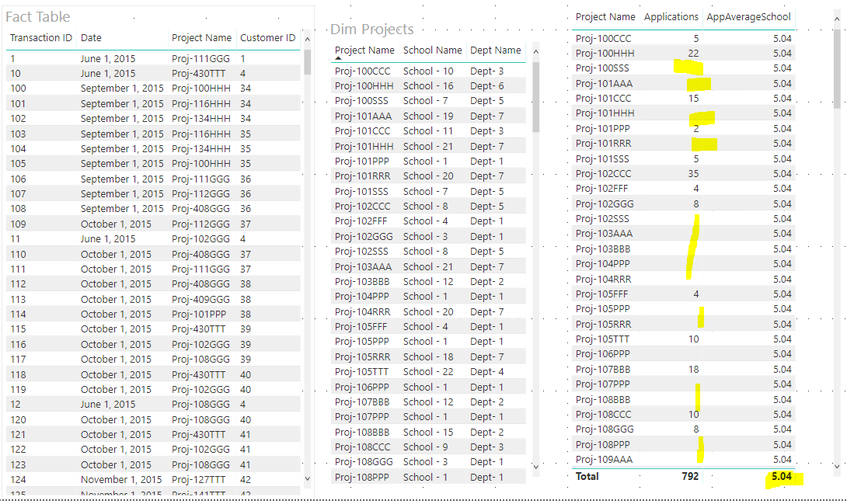Select Proj-101PPP in Transaction 114 row

(199, 314)
